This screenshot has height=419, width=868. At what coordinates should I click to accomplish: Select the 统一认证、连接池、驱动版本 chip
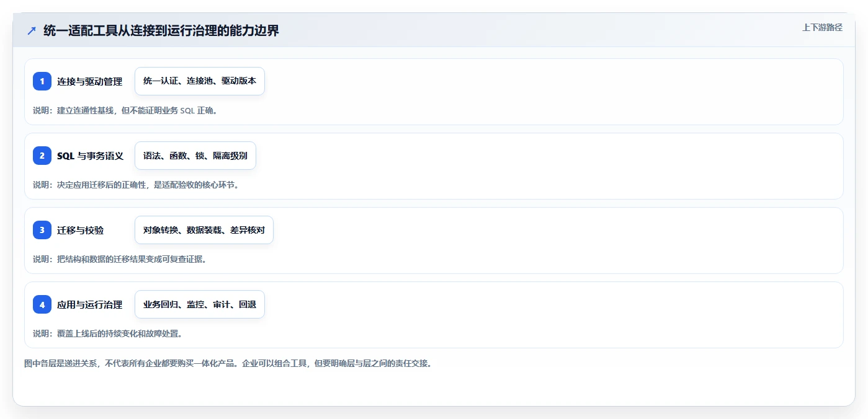pyautogui.click(x=200, y=81)
